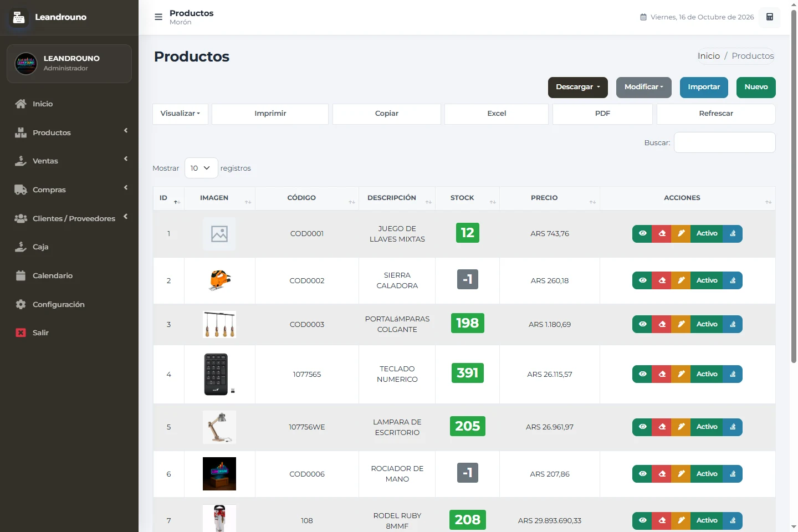This screenshot has height=532, width=798.
Task: Export the table using the Excel button
Action: click(497, 114)
